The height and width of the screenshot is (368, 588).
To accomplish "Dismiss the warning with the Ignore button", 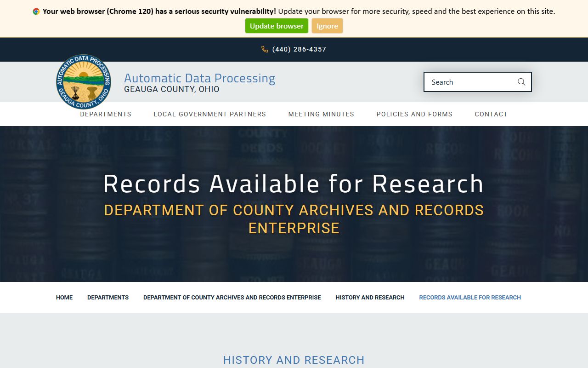I will (327, 26).
